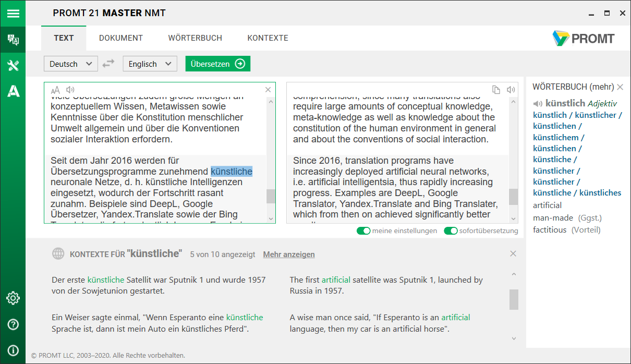
Task: Clear the source text with the X
Action: coord(268,90)
